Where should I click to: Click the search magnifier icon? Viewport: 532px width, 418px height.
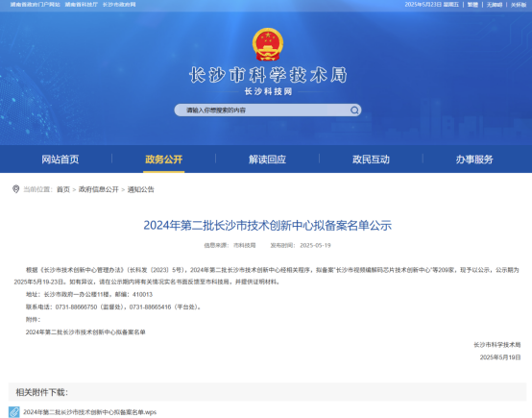(354, 110)
